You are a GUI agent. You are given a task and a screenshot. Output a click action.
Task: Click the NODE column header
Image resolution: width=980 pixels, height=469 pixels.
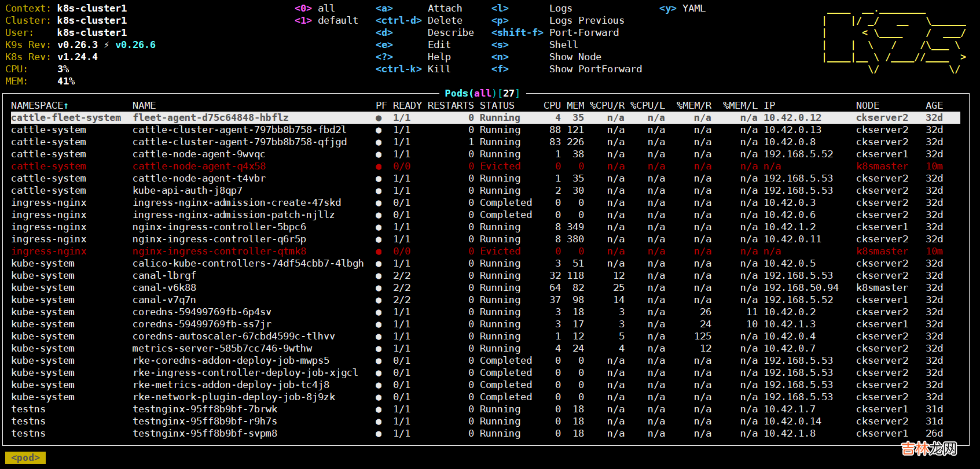868,105
